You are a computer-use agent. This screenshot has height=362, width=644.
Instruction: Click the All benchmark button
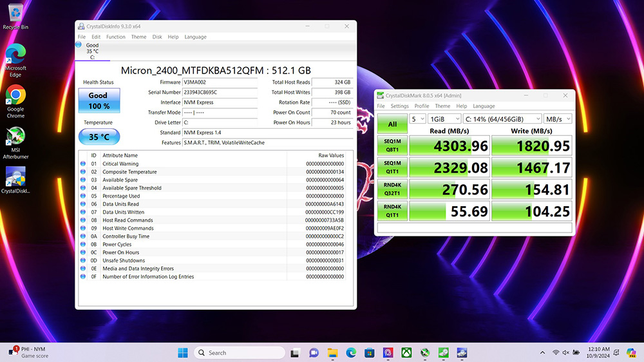[x=392, y=124]
